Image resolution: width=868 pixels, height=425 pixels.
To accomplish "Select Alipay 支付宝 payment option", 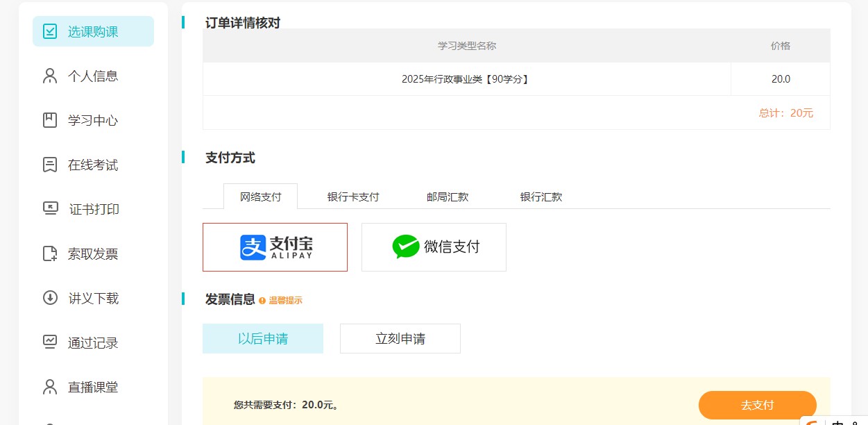I will 275,247.
